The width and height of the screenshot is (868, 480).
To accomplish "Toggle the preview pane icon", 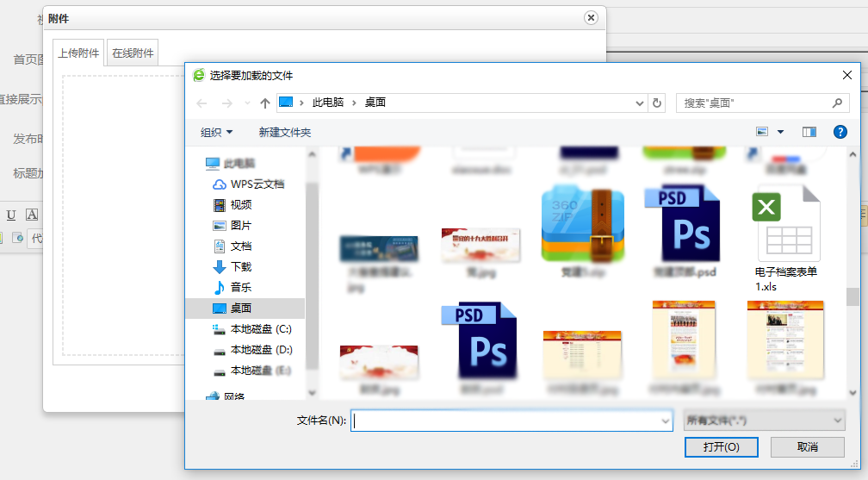I will click(809, 132).
